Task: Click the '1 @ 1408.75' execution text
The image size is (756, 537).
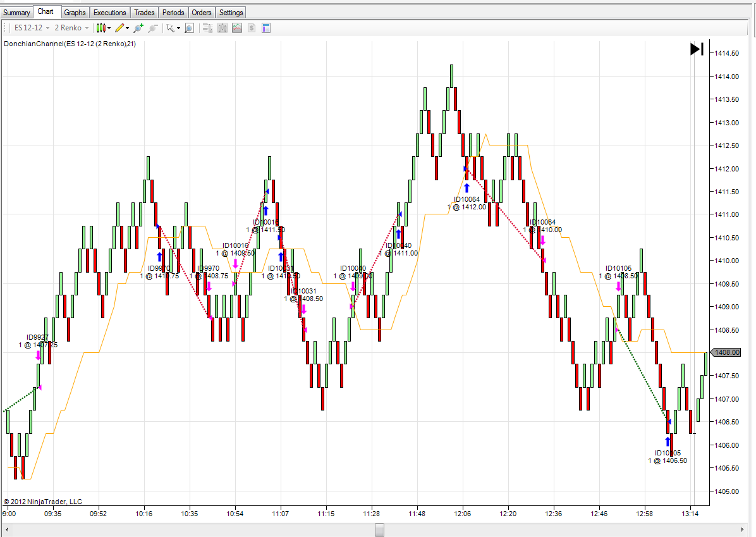Action: click(209, 276)
